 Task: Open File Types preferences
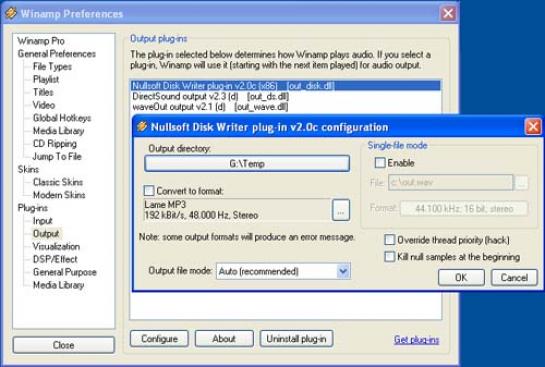click(x=52, y=66)
